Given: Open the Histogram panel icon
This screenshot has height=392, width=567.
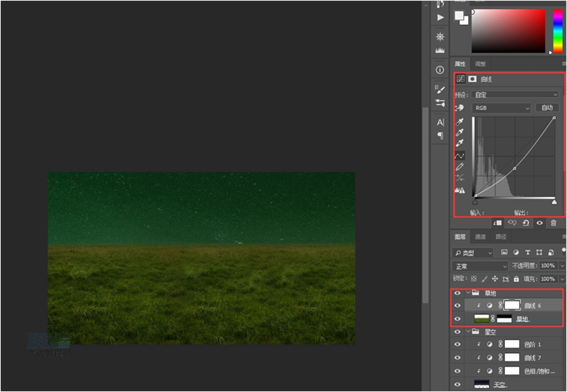Looking at the screenshot, I should point(440,50).
